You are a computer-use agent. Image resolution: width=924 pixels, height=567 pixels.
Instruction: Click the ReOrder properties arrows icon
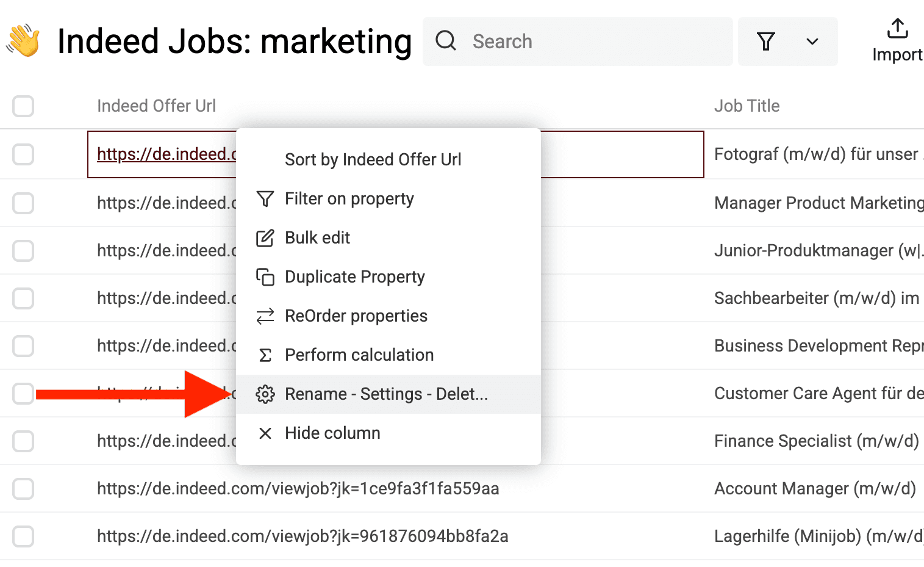click(265, 316)
